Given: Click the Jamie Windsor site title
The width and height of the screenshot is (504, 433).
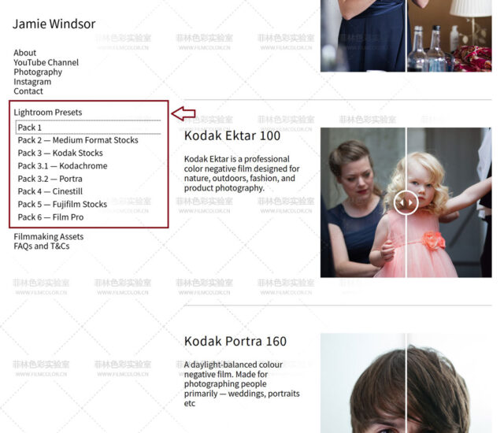Looking at the screenshot, I should coord(54,24).
